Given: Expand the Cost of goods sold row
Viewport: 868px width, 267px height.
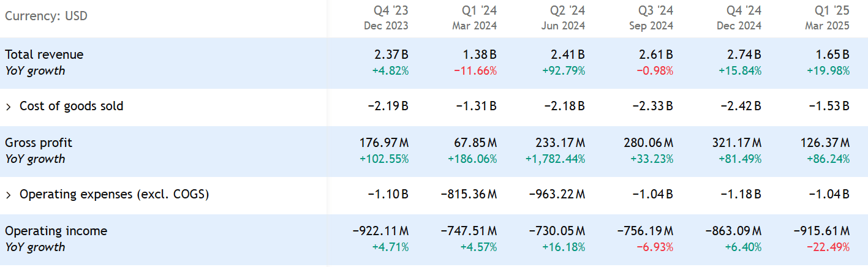Looking at the screenshot, I should [9, 107].
